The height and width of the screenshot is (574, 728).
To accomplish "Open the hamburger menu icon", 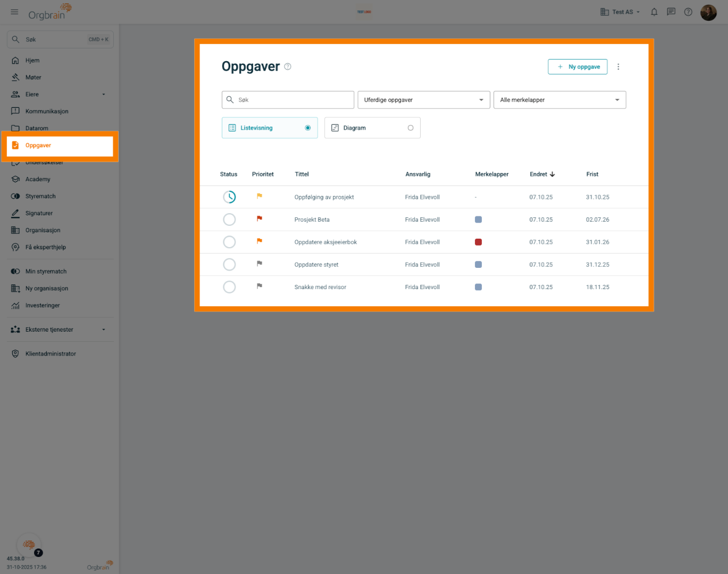I will pyautogui.click(x=14, y=12).
